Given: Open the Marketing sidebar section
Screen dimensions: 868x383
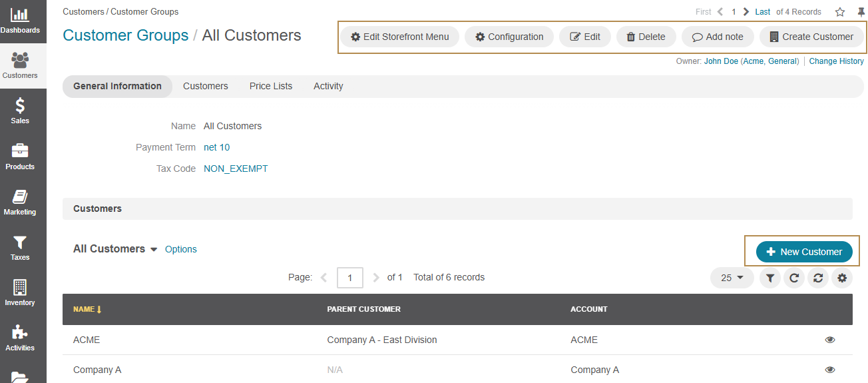Looking at the screenshot, I should pyautogui.click(x=20, y=202).
